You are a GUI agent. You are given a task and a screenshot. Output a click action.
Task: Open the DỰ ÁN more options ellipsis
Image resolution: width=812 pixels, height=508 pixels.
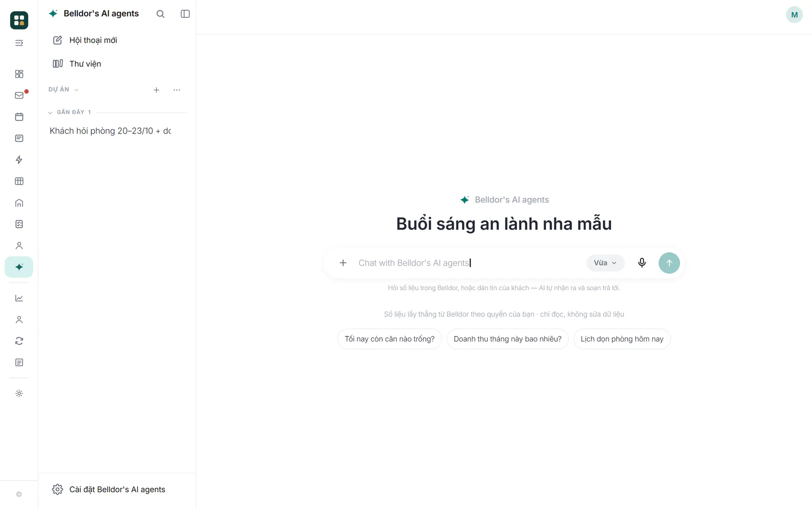(x=177, y=90)
